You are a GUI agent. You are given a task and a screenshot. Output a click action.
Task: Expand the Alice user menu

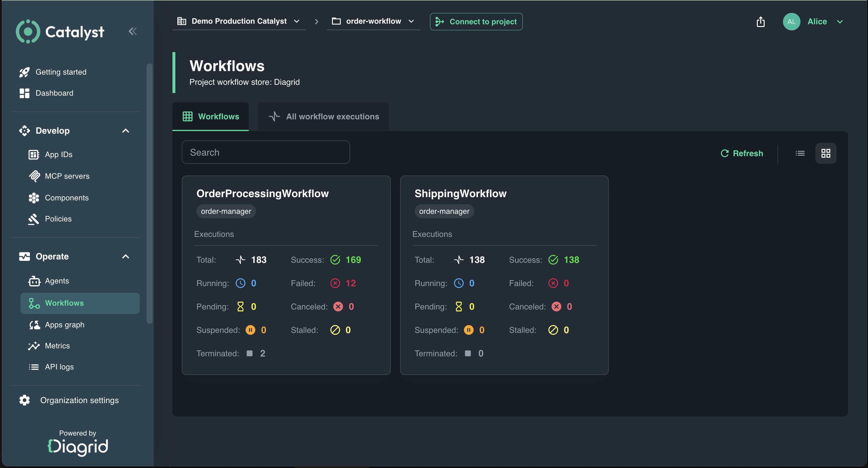[840, 22]
